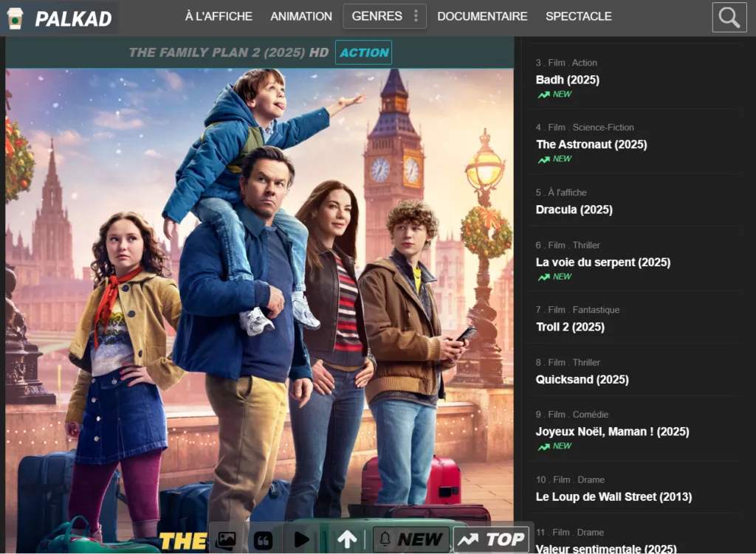Open the DOCUMENTAIRE section
756x554 pixels.
(x=482, y=16)
